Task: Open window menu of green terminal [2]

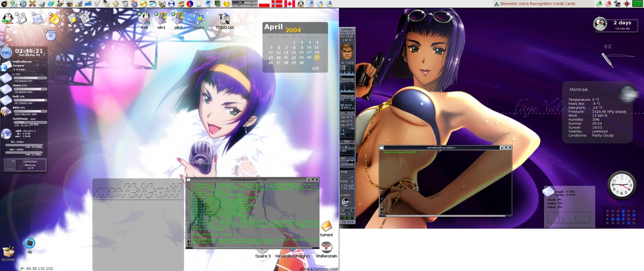Action: 189,180
